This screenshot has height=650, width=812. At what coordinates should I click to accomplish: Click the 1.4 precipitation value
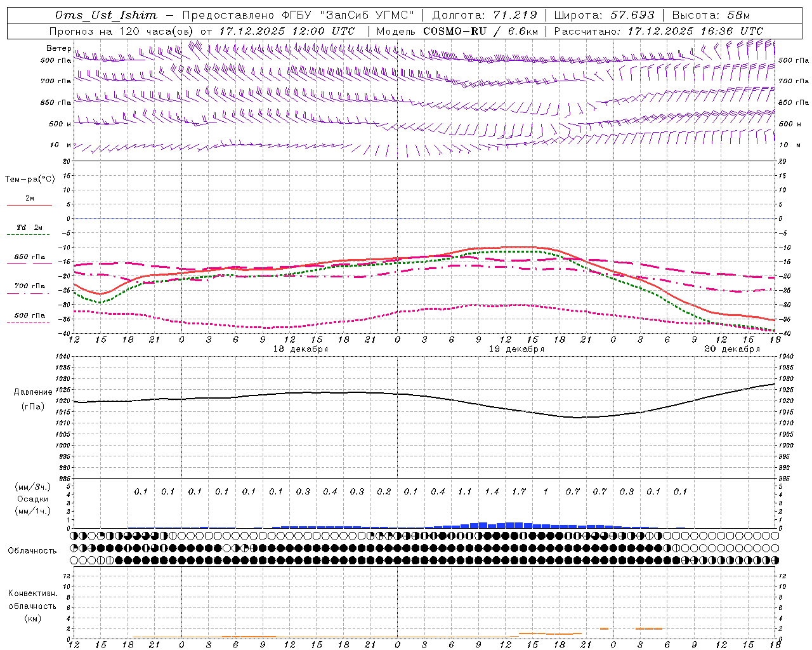coord(492,491)
